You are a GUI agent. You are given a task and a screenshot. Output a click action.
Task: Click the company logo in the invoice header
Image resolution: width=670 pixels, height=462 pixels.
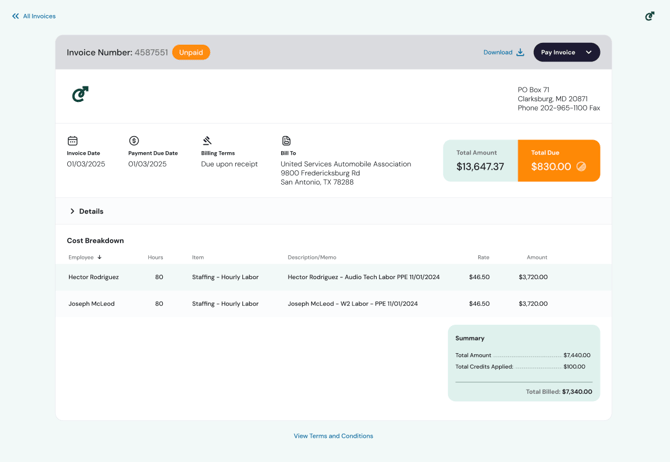tap(80, 94)
